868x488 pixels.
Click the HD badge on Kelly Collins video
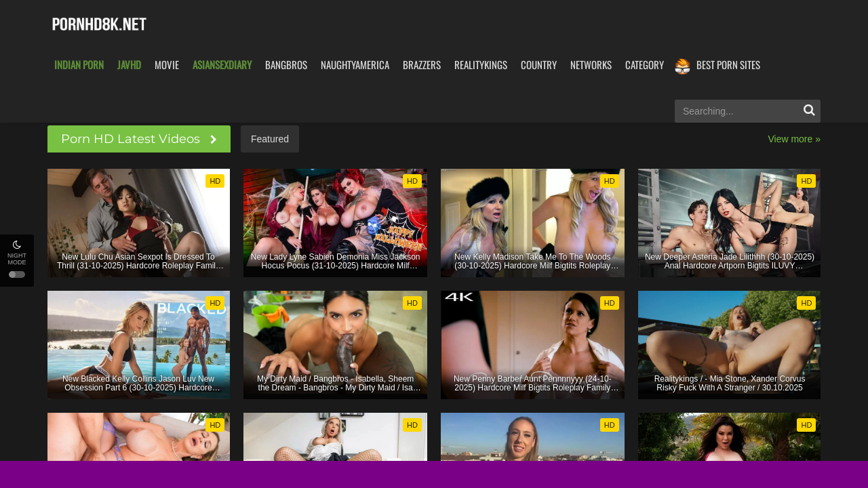(x=215, y=303)
